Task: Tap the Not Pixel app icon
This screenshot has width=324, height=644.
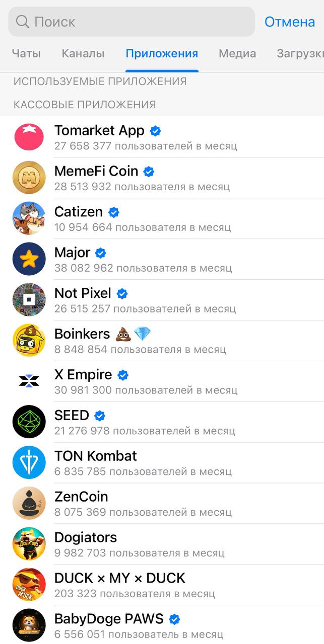Action: [29, 300]
